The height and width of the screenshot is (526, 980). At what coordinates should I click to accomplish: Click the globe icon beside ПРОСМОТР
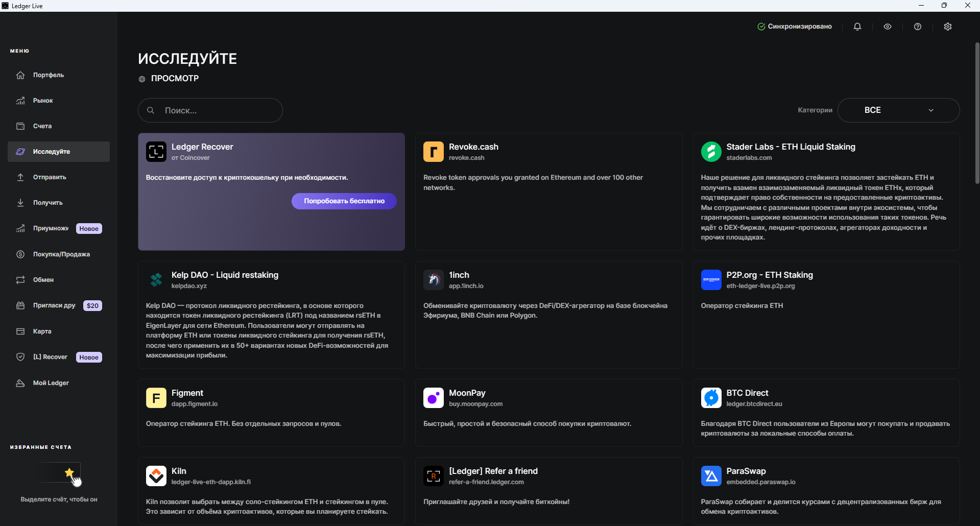point(142,79)
